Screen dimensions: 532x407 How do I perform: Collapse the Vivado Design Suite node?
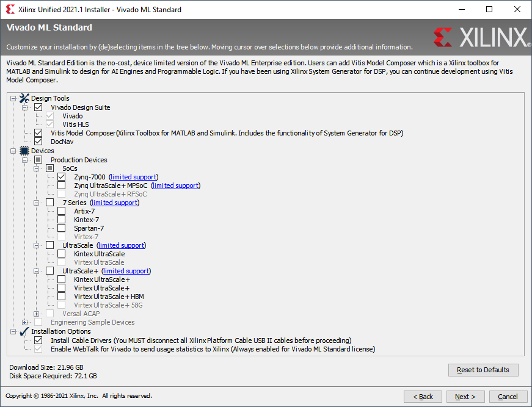point(25,107)
